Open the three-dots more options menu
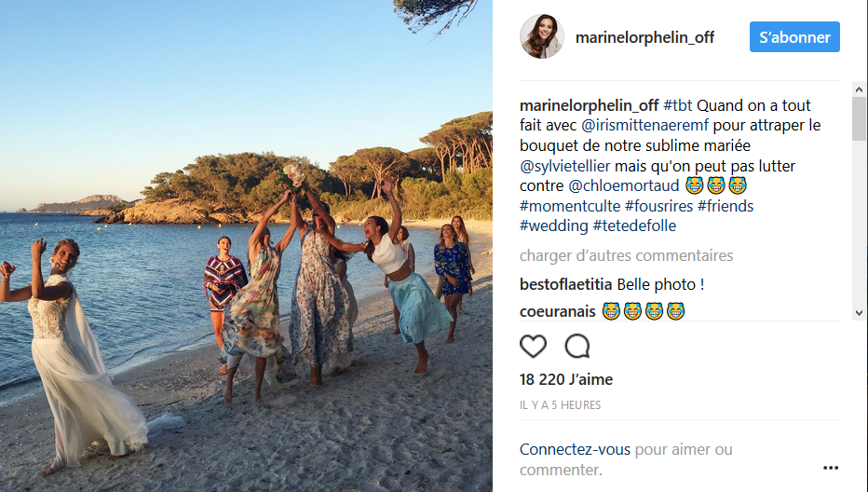 click(x=830, y=468)
